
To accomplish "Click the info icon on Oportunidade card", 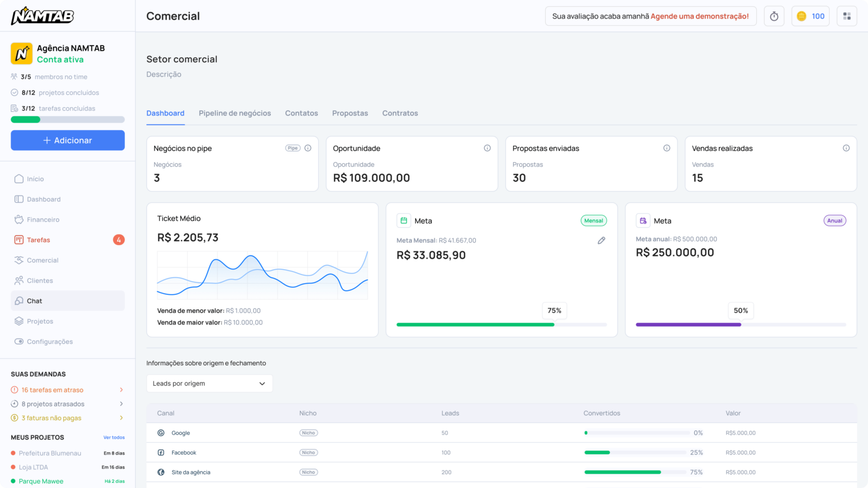I will pyautogui.click(x=487, y=147).
